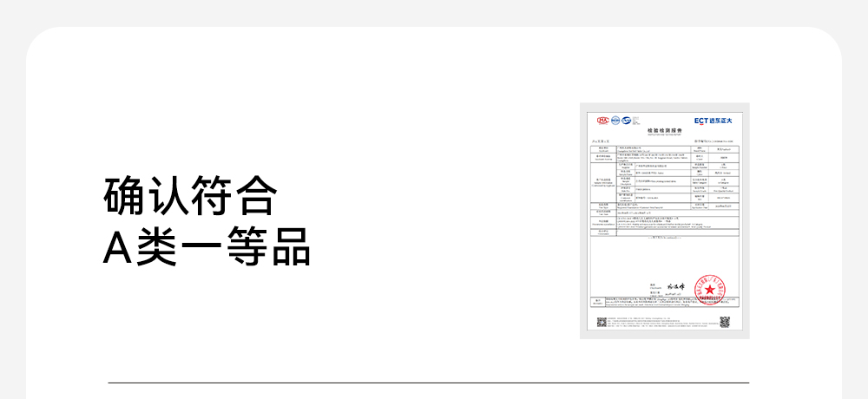The height and width of the screenshot is (399, 868).
Task: Click the bottom-right QR code on the certificate
Action: click(725, 322)
